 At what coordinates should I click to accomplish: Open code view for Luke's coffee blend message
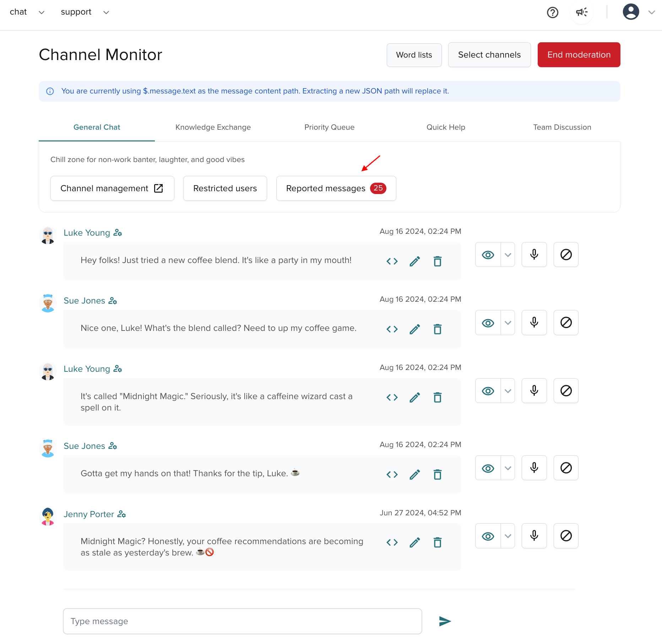pos(392,261)
